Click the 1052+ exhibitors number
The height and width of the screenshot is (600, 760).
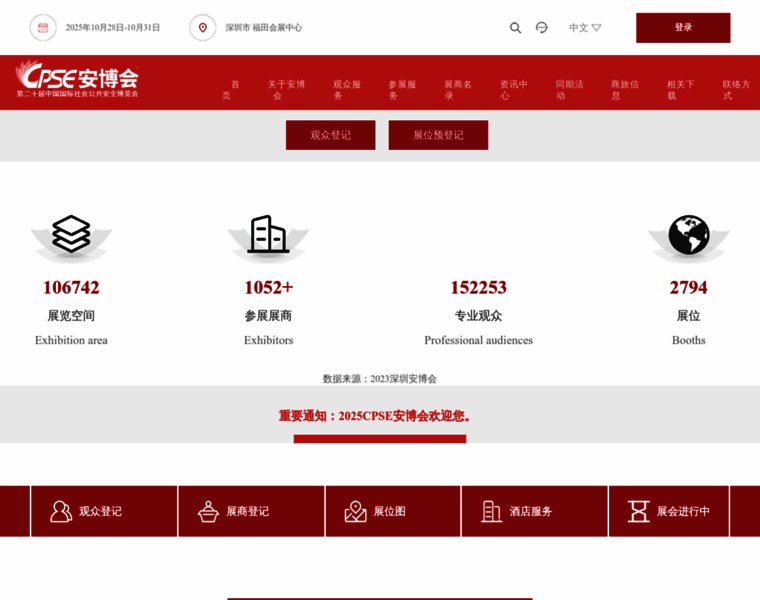(x=269, y=287)
